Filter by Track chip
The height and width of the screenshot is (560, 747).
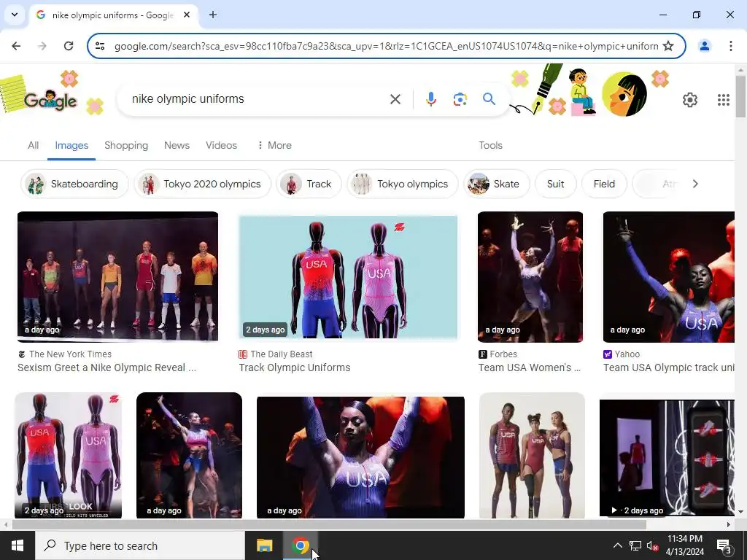[x=309, y=184]
